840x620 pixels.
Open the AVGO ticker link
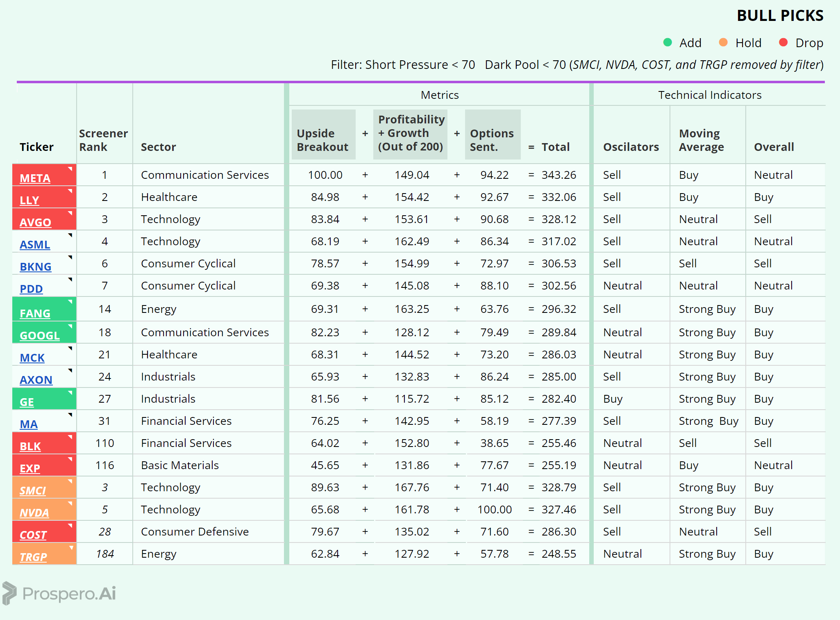[36, 223]
